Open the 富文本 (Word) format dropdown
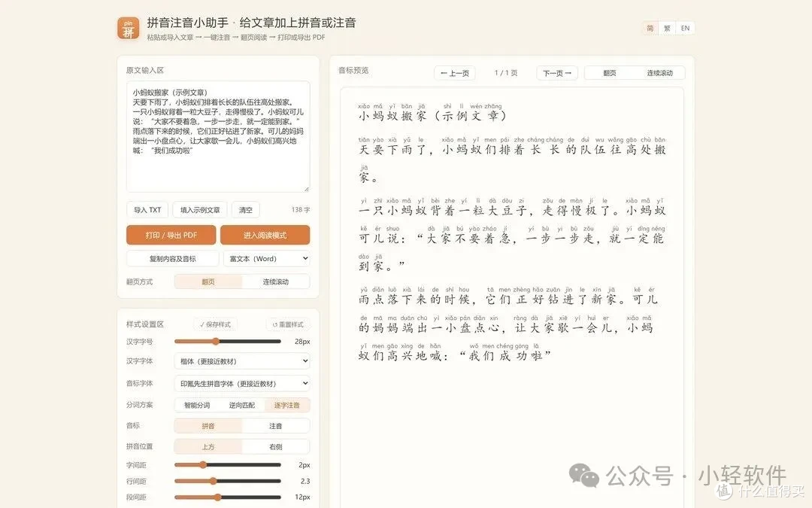Screen dimensions: 812x508 267,259
